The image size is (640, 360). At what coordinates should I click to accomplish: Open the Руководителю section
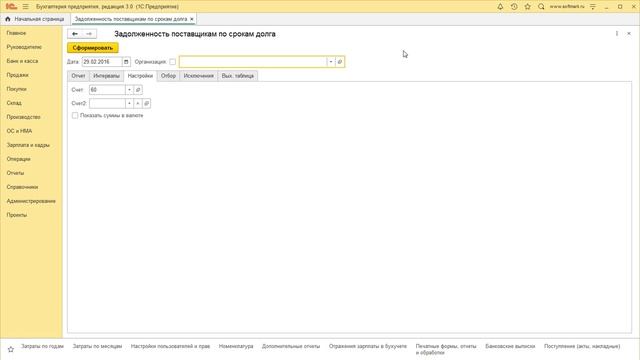(x=24, y=47)
